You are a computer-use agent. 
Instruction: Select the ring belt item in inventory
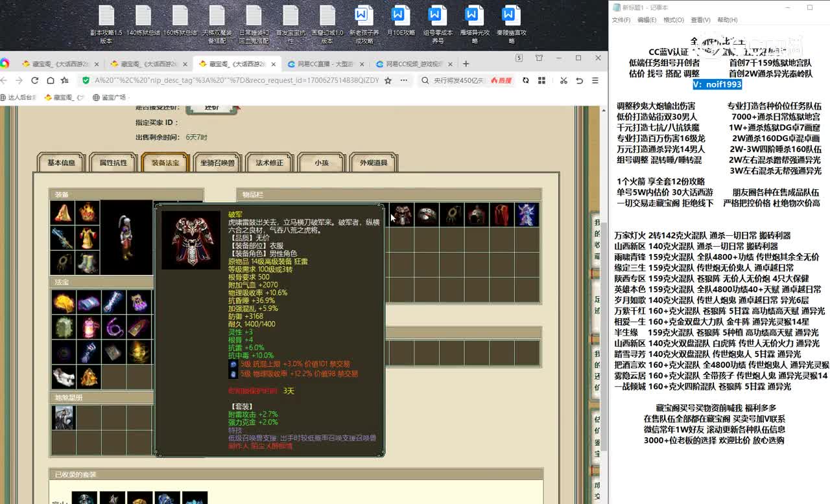click(x=427, y=214)
